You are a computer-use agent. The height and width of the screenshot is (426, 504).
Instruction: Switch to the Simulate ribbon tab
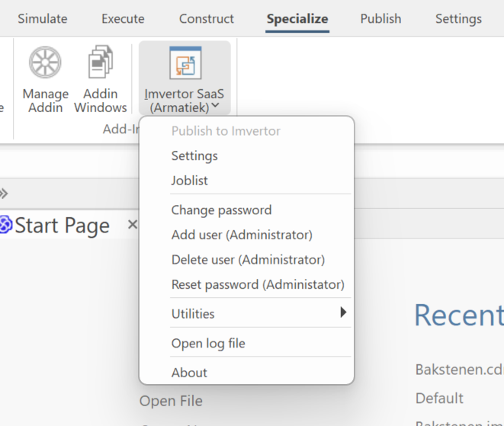click(x=43, y=19)
